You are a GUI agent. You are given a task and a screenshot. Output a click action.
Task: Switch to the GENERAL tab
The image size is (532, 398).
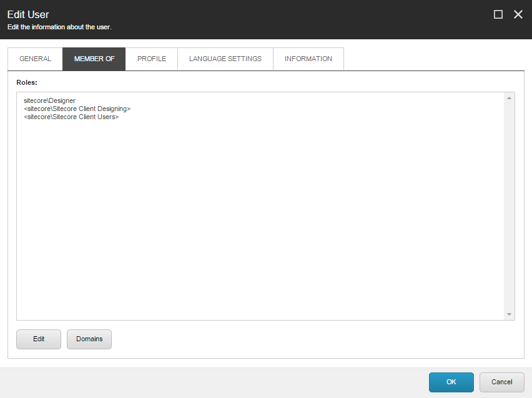35,59
